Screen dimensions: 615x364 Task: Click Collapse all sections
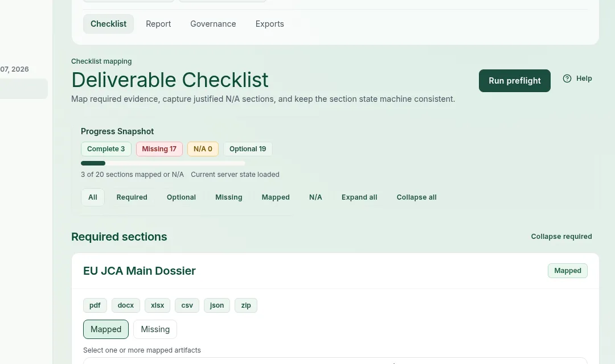(416, 197)
